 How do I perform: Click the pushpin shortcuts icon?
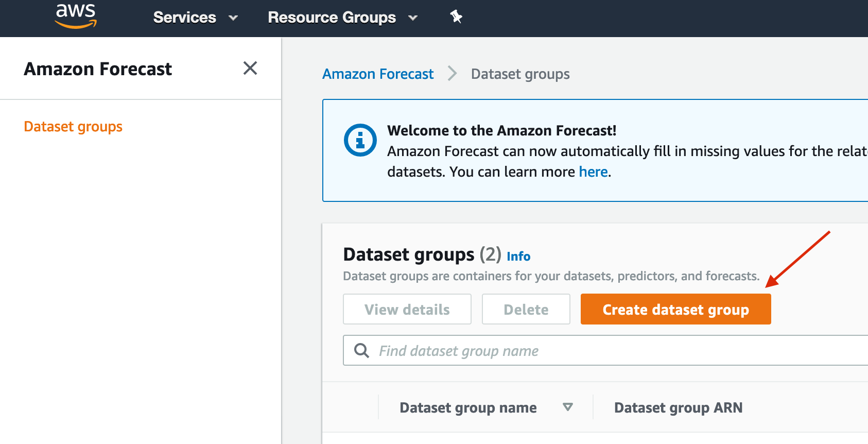tap(456, 16)
